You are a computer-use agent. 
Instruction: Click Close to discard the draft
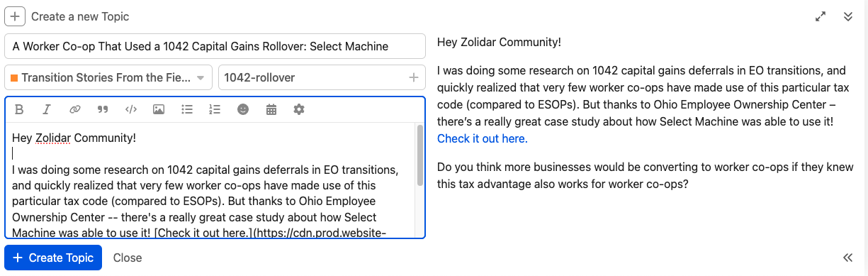click(x=128, y=258)
